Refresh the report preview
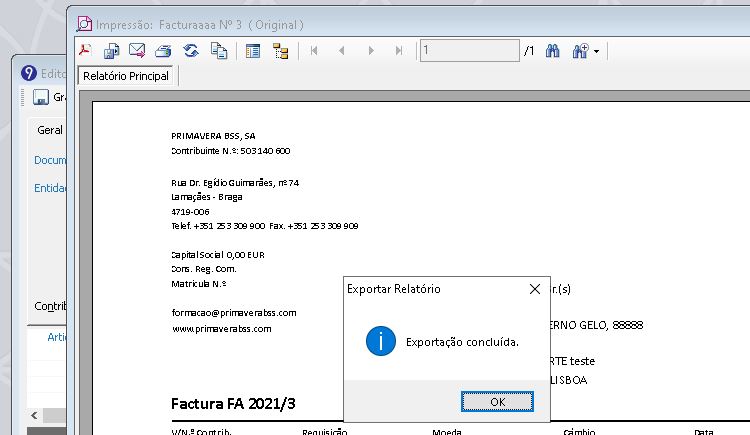This screenshot has width=750, height=435. coord(190,50)
